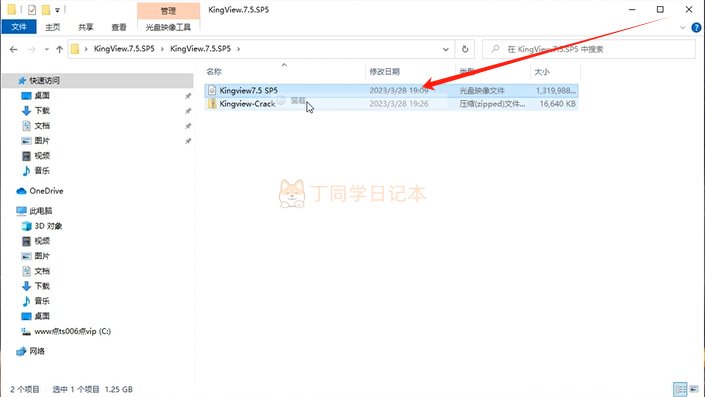Image resolution: width=705 pixels, height=397 pixels.
Task: Click the 2023/3/28 19:26 date cell
Action: click(399, 104)
